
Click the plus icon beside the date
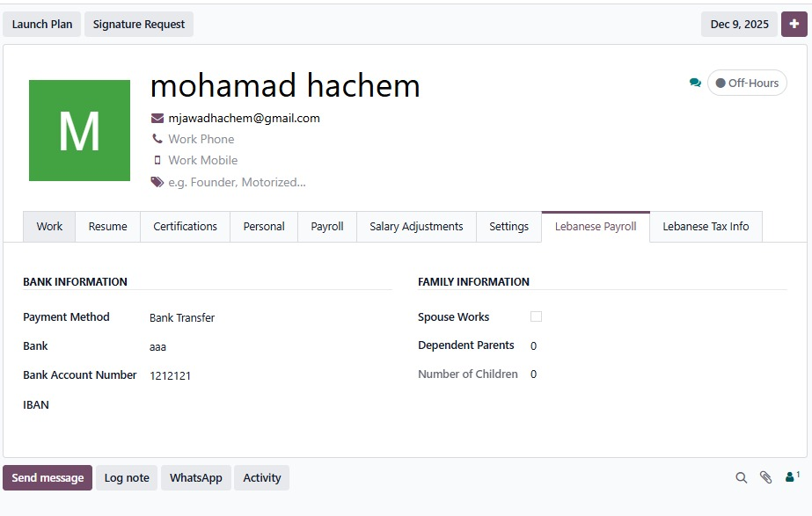[794, 24]
